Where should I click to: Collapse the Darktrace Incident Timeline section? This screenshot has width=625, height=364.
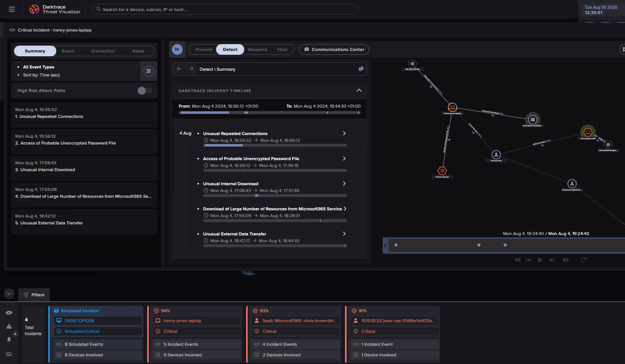pyautogui.click(x=359, y=91)
